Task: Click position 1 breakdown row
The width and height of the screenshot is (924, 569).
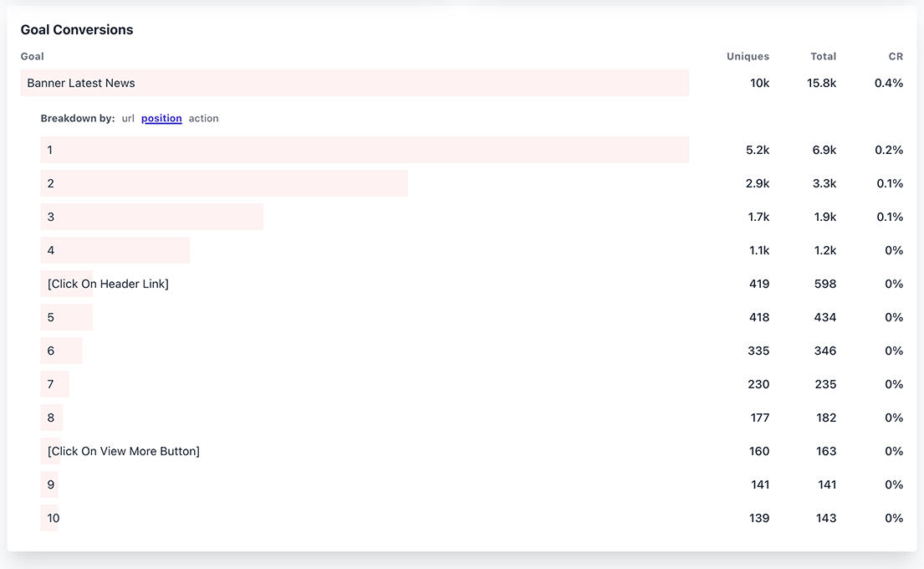Action: (x=50, y=150)
